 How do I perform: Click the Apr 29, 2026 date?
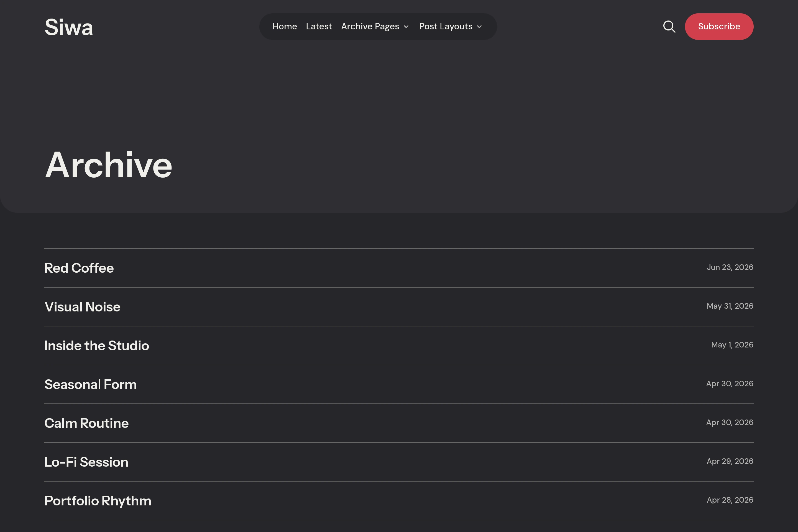(x=730, y=461)
